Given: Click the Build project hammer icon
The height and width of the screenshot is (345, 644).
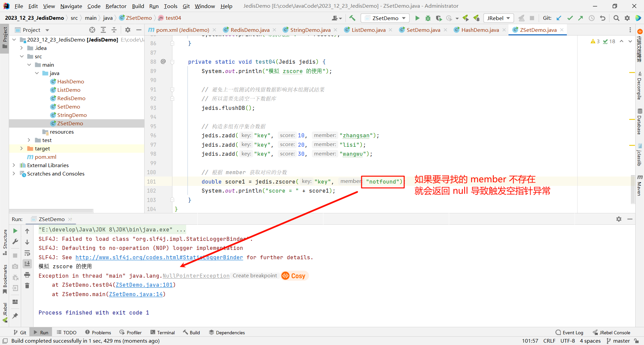Looking at the screenshot, I should tap(352, 18).
